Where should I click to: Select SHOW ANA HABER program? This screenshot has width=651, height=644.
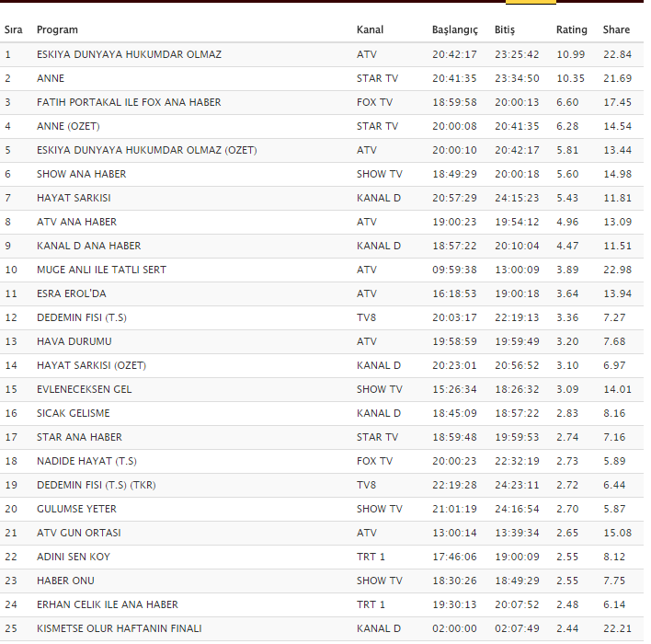[81, 174]
